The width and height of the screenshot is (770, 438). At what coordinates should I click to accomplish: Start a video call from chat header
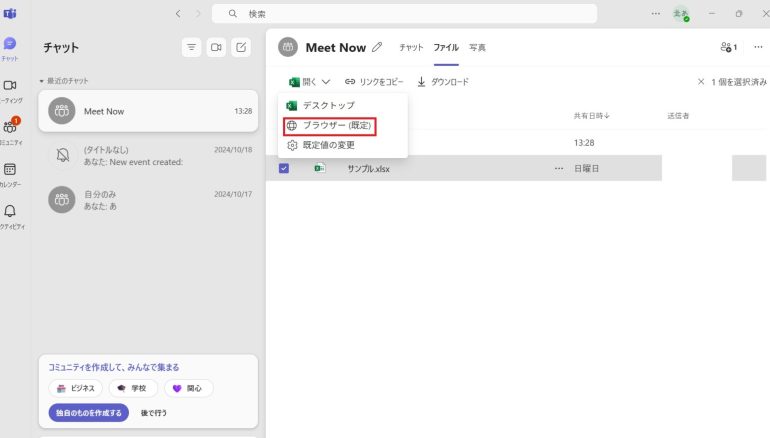tap(216, 47)
